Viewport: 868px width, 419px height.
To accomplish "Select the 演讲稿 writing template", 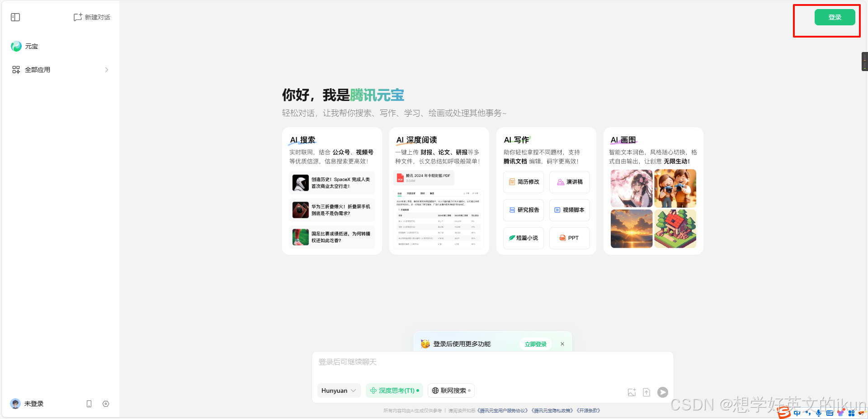I will coord(570,182).
